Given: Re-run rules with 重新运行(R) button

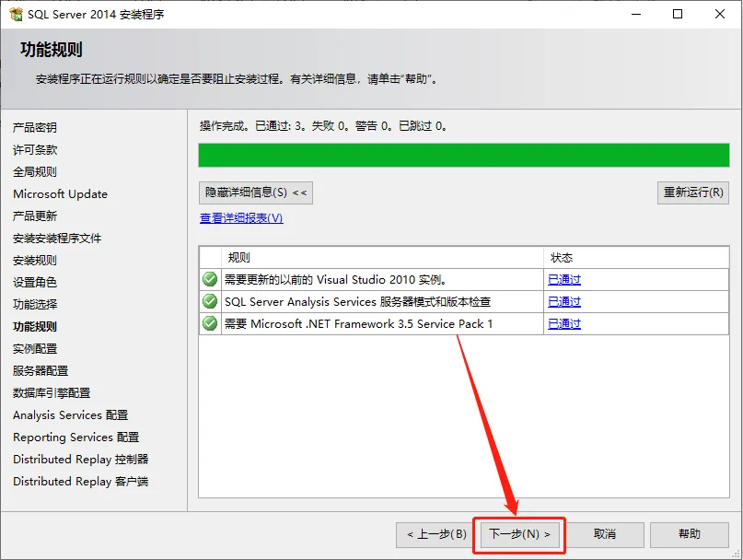Looking at the screenshot, I should pyautogui.click(x=692, y=192).
